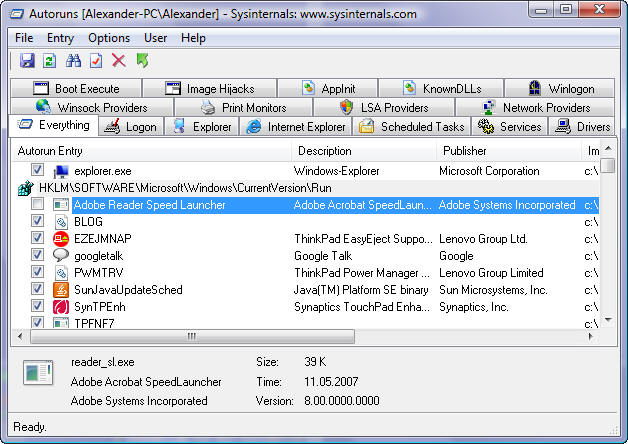Switch to the Services tab

tap(509, 127)
